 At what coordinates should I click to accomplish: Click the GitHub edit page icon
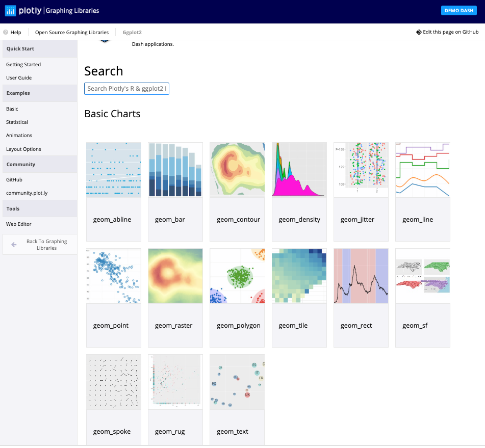point(419,32)
